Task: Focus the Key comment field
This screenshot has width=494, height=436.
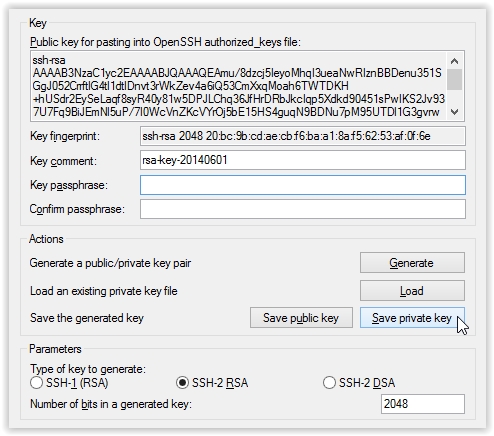Action: coord(303,160)
